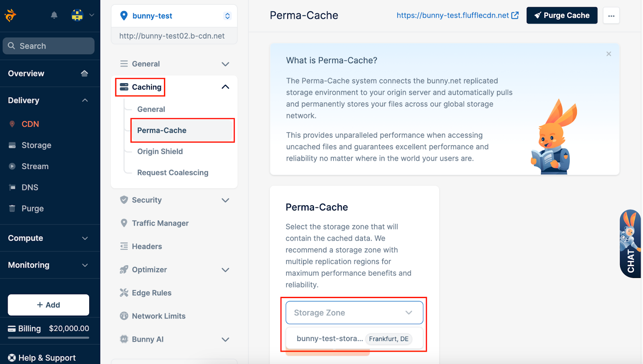
Task: Select Storage from the Delivery menu
Action: pyautogui.click(x=36, y=145)
